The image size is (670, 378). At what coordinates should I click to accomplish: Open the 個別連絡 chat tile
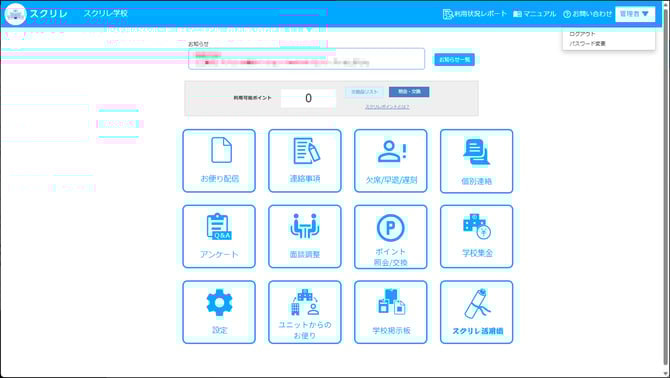(476, 161)
